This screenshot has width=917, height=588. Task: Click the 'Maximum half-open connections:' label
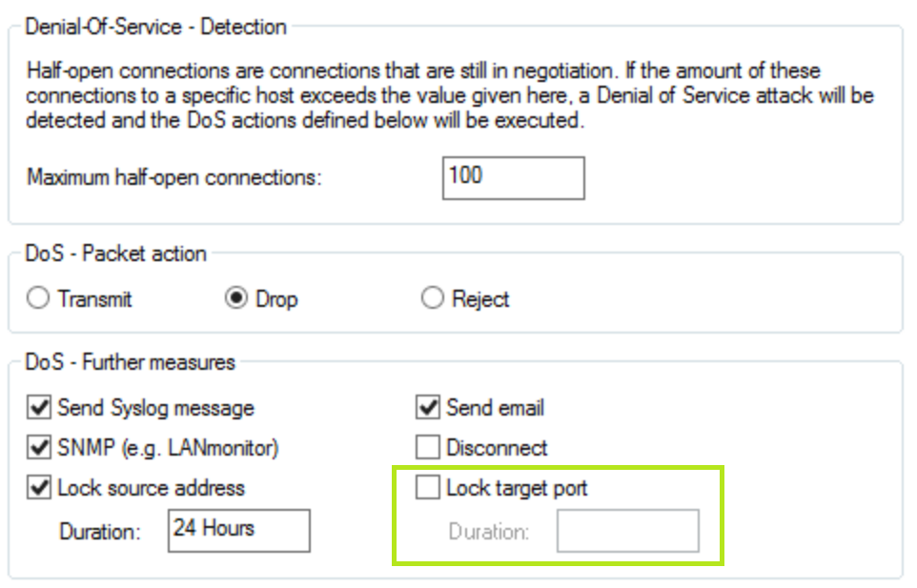click(174, 178)
